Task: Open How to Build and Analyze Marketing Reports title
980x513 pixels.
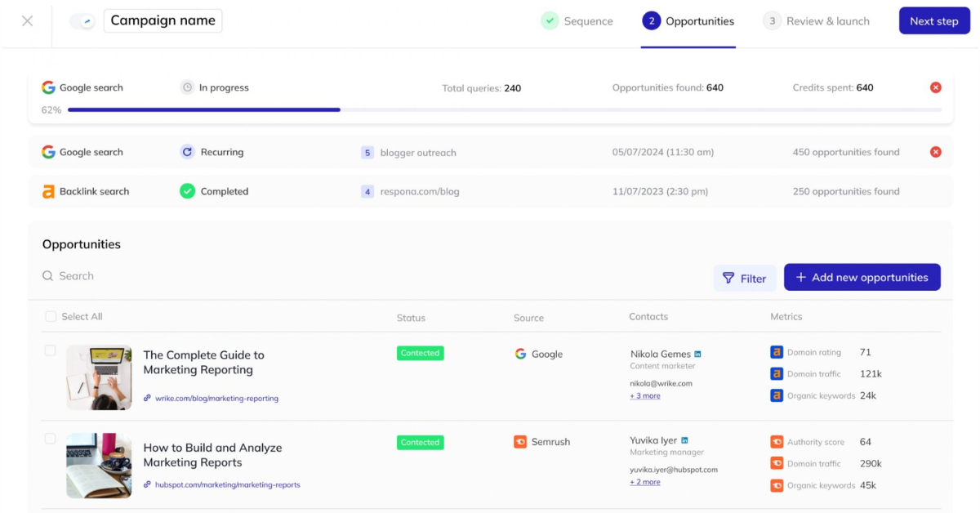Action: click(212, 455)
